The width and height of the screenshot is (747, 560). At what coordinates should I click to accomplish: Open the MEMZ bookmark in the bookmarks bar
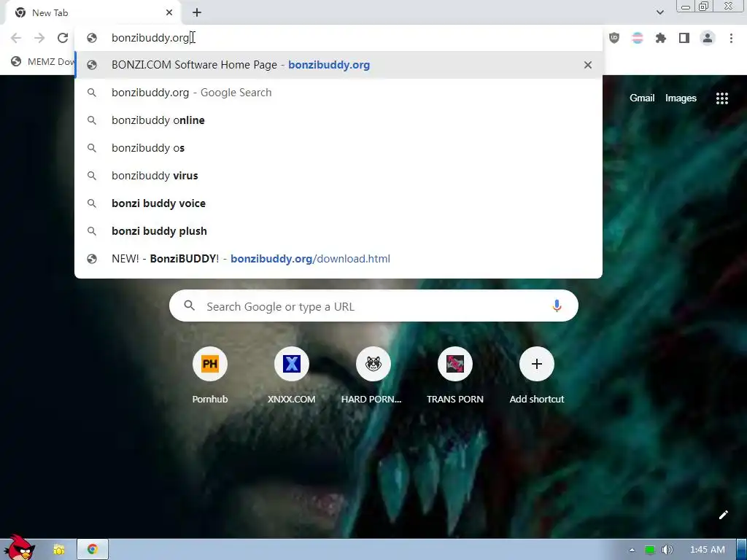[43, 61]
